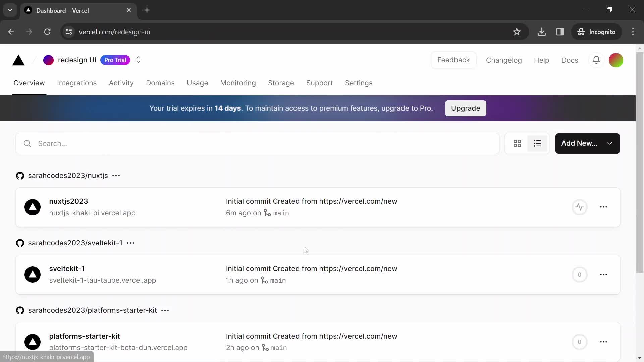Open Chrome three-dot menu

point(633,32)
